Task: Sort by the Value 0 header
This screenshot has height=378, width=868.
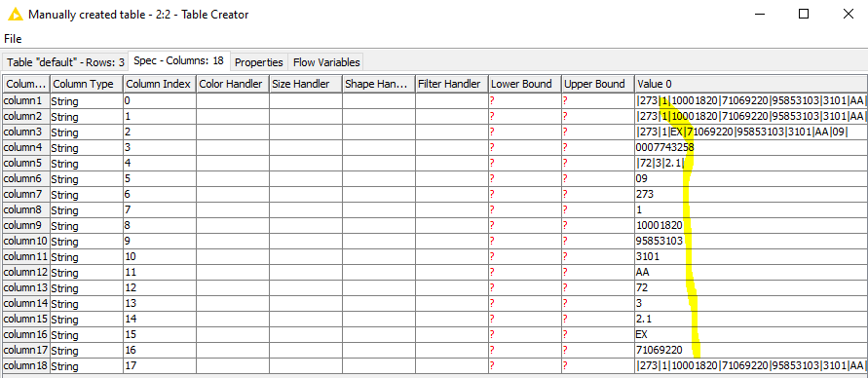Action: coord(751,84)
